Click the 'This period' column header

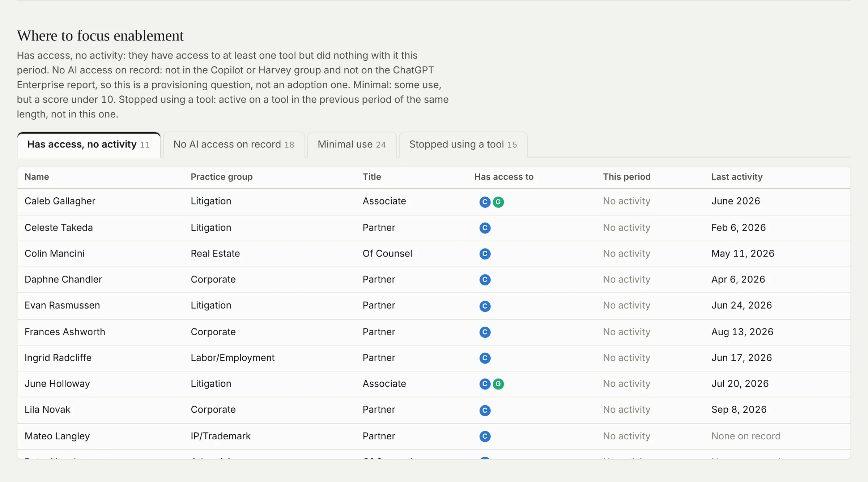tap(627, 177)
